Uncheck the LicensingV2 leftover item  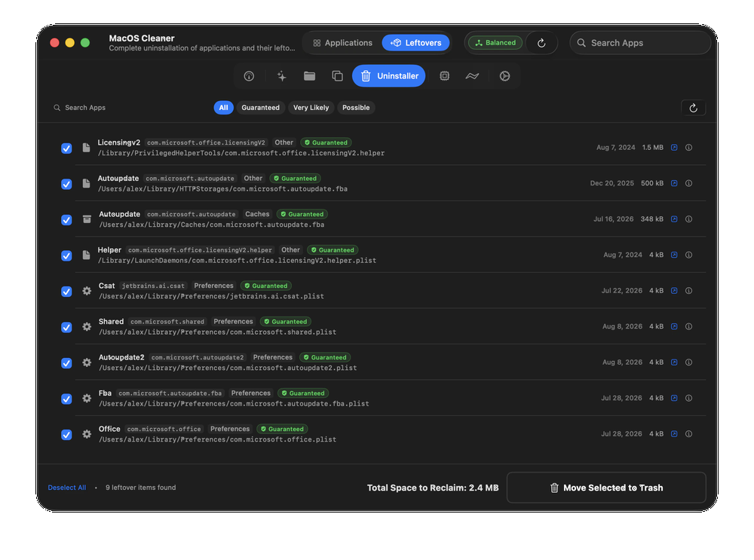(66, 148)
